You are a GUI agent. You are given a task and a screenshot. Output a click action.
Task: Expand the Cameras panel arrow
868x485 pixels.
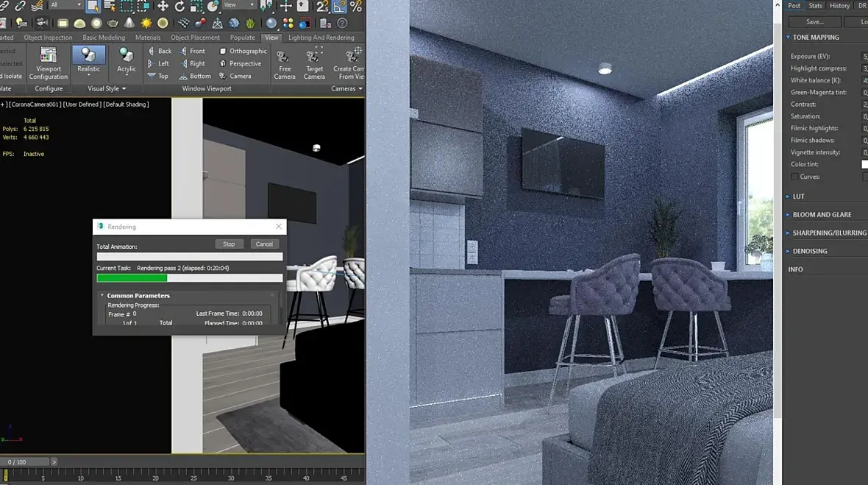(x=360, y=88)
